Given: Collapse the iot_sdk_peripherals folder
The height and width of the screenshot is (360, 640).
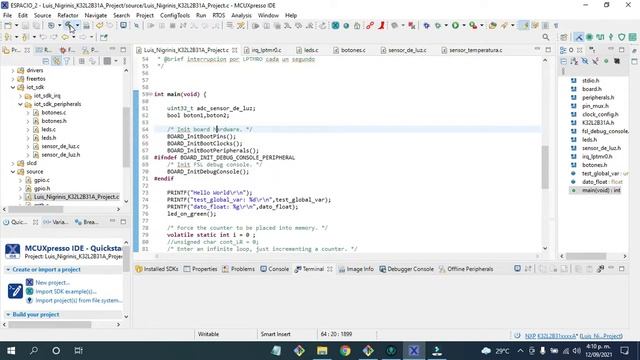Looking at the screenshot, I should pos(20,104).
